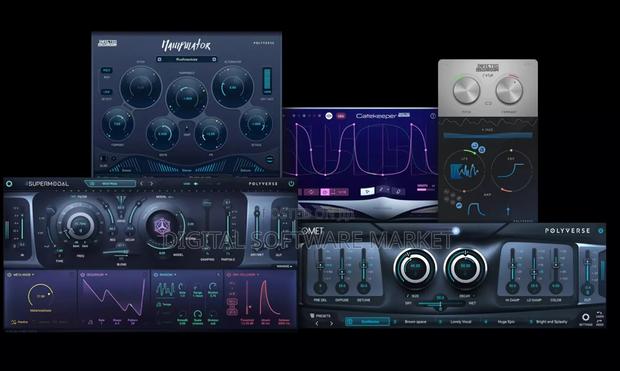Click the white button in Gatekeeper bottom bar
The height and width of the screenshot is (371, 620).
[x=367, y=191]
